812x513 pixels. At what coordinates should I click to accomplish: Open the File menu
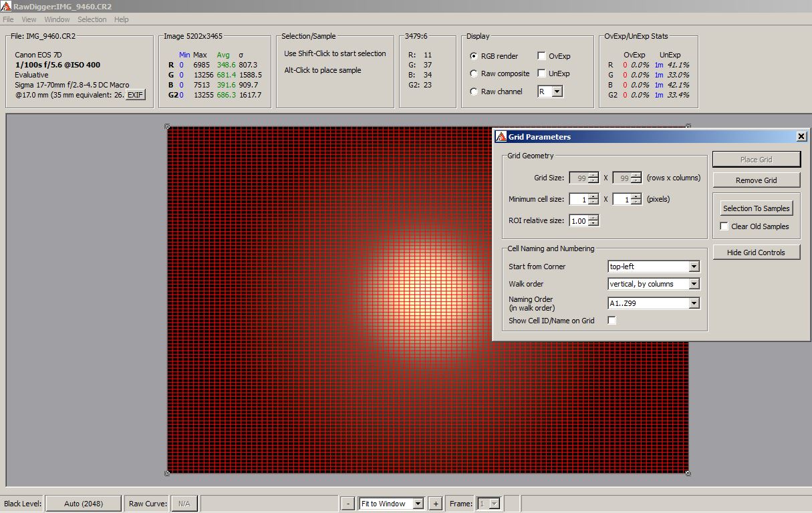coord(8,19)
